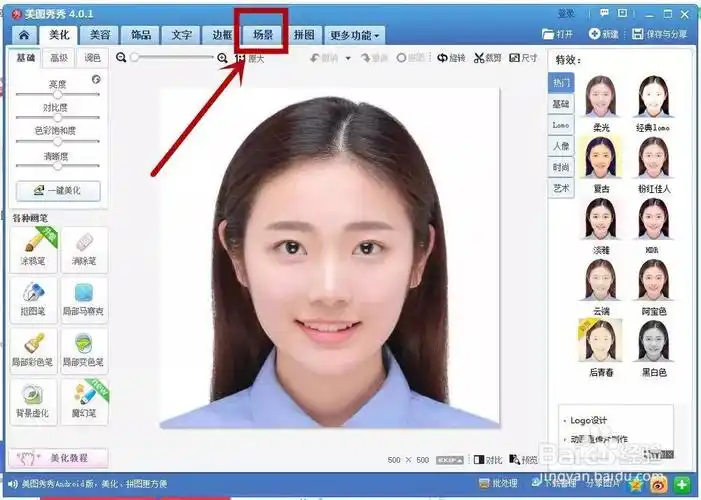This screenshot has width=701, height=500.
Task: Choose the 抠图笔 cutout pen tool
Action: [32, 298]
